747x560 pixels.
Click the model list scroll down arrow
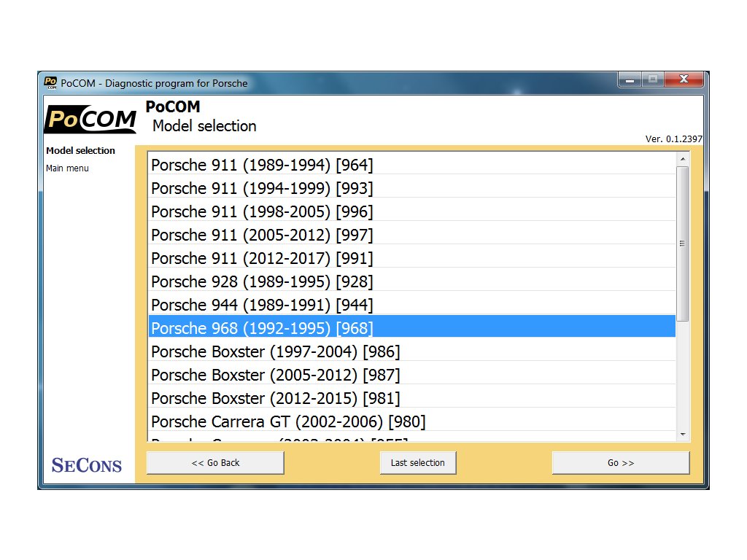point(683,435)
